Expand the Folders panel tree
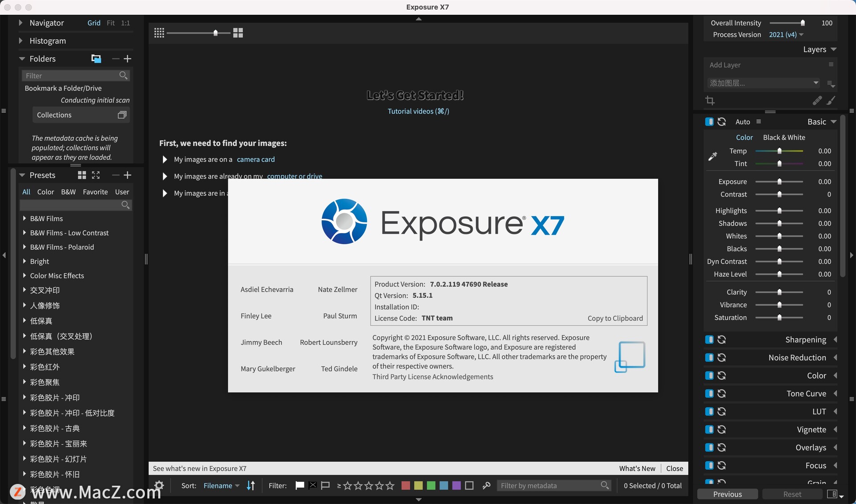This screenshot has width=856, height=504. point(21,59)
